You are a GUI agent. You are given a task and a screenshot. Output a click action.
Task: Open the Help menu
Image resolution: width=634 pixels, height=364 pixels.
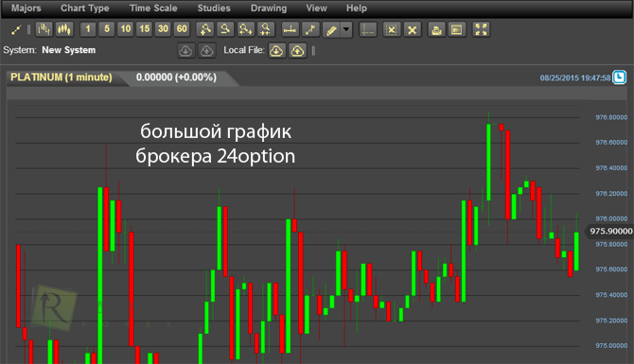coord(357,9)
